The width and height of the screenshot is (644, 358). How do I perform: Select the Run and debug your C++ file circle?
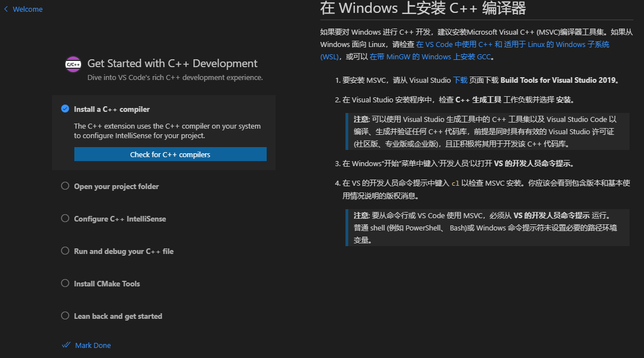65,251
